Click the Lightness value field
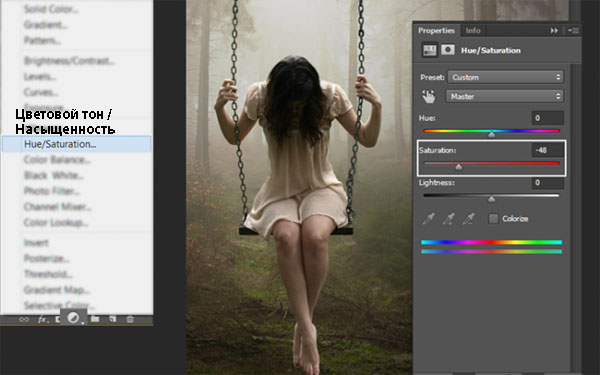600x375 pixels. coord(548,183)
